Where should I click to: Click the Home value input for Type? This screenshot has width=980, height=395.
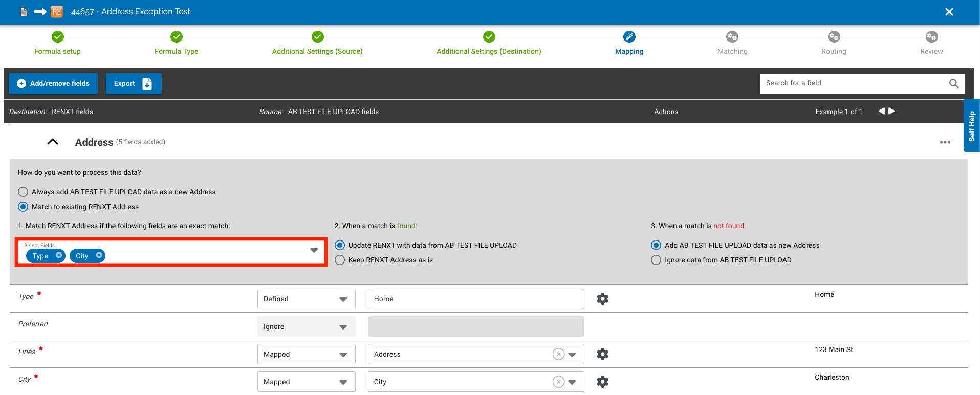pos(476,299)
